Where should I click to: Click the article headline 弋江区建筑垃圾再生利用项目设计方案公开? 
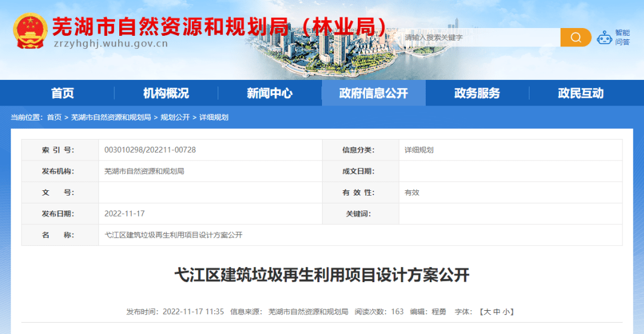(321, 275)
